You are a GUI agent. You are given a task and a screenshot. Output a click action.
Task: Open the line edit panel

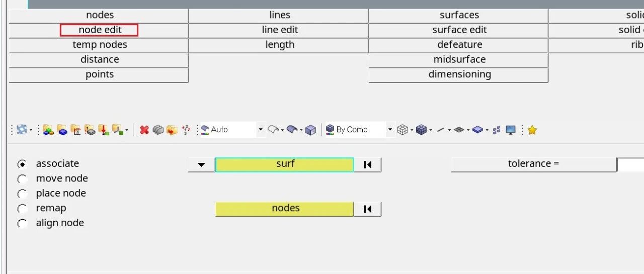(280, 30)
